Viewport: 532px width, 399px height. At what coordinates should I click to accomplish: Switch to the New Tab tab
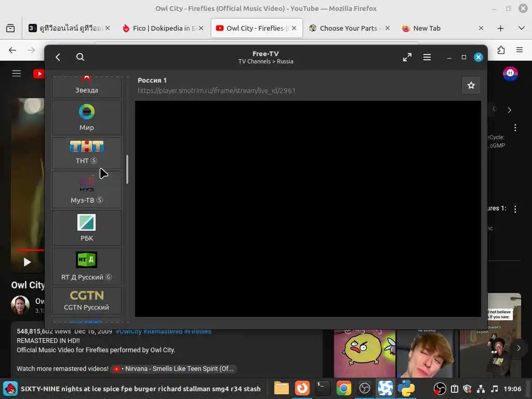[443, 28]
